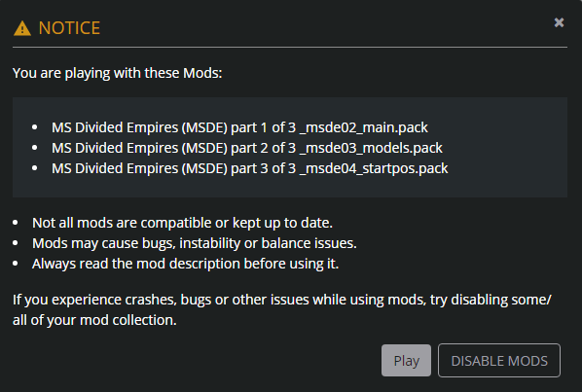Click the DISABLE MODS button

tap(499, 361)
